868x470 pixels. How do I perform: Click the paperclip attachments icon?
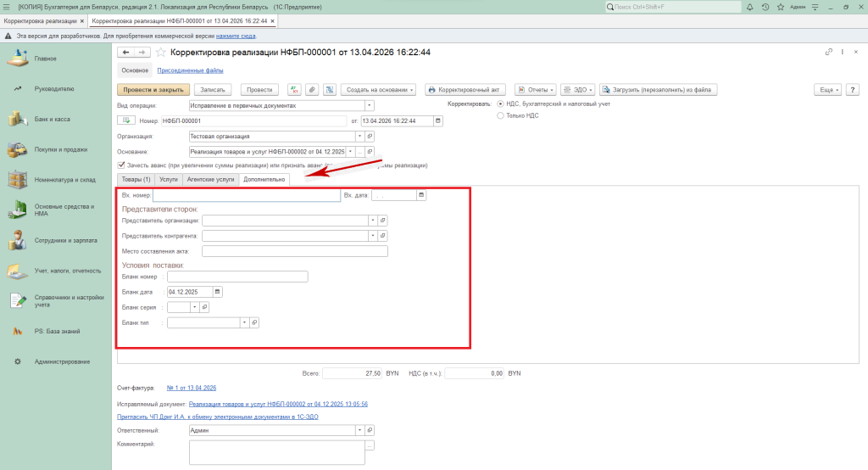click(311, 89)
